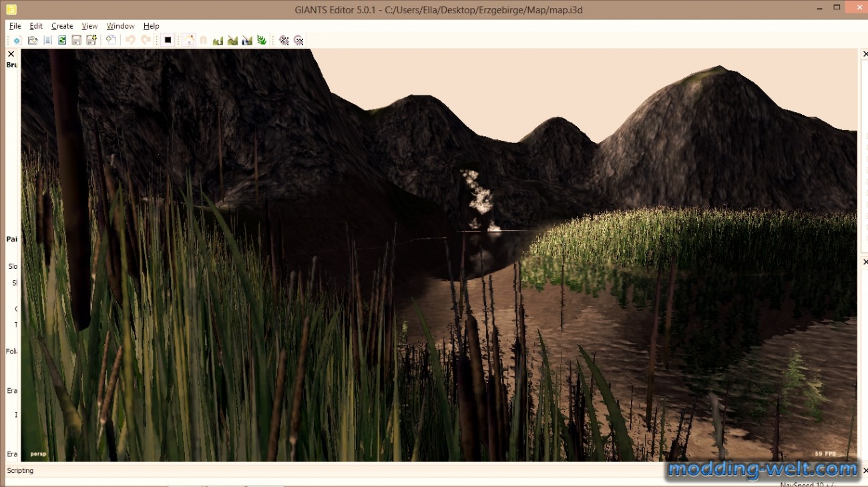Image resolution: width=868 pixels, height=487 pixels.
Task: Click the Save As floppy icon with star
Action: pyautogui.click(x=91, y=41)
